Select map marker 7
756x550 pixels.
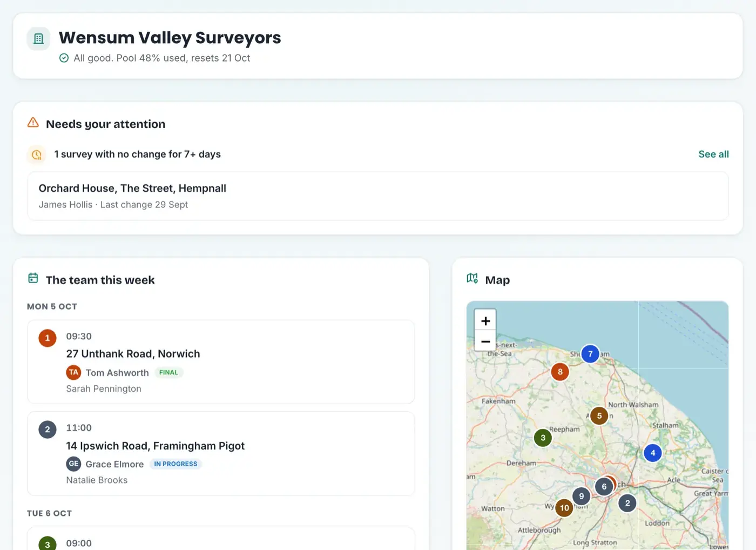590,354
